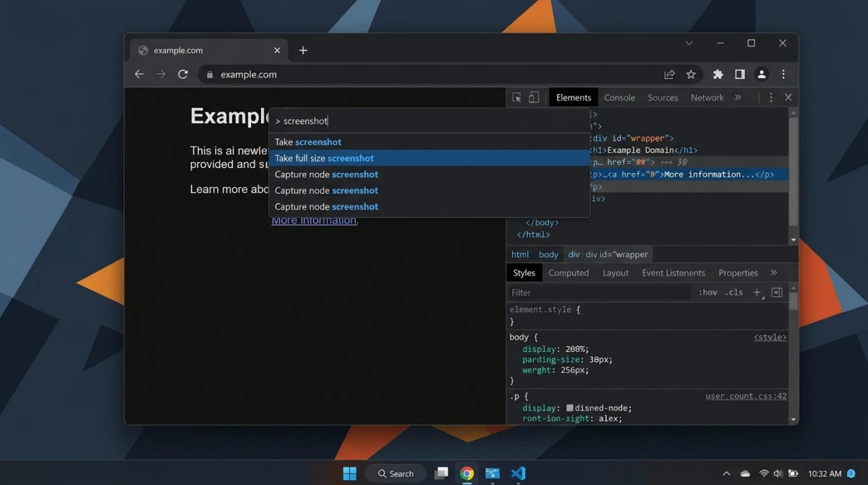Screen dimensions: 868x485
Task: Open the Extensions puzzle icon
Action: 718,75
